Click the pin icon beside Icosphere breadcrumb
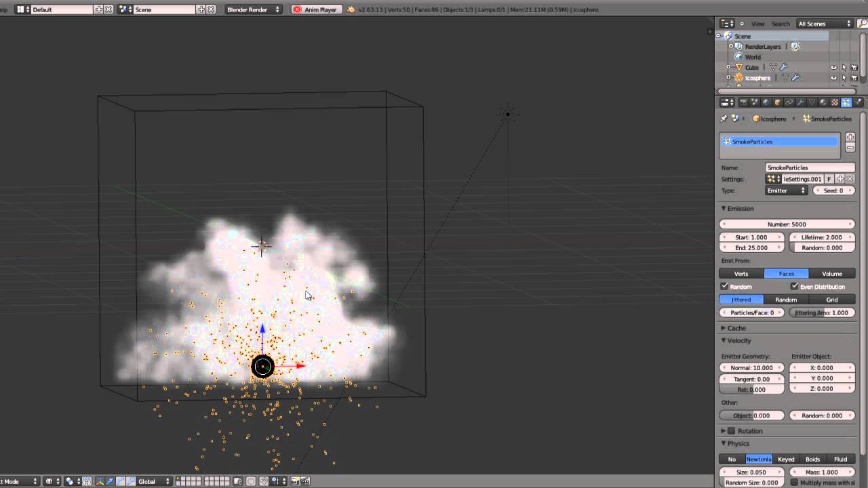868x488 pixels. (x=724, y=119)
